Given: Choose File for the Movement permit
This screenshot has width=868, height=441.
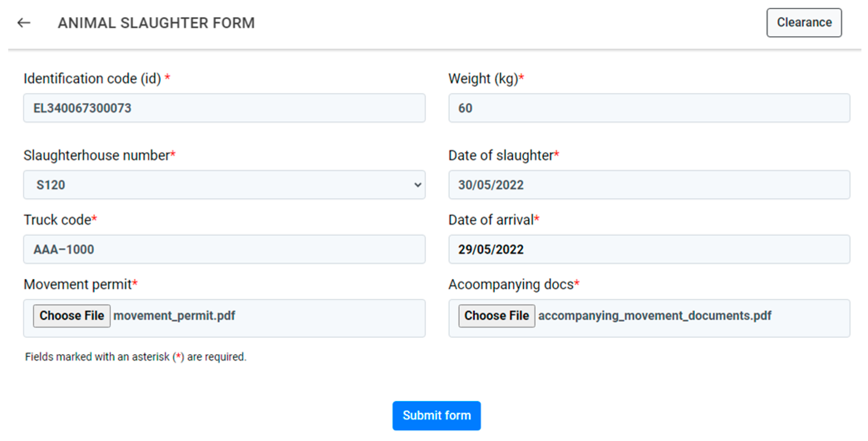Looking at the screenshot, I should point(72,316).
